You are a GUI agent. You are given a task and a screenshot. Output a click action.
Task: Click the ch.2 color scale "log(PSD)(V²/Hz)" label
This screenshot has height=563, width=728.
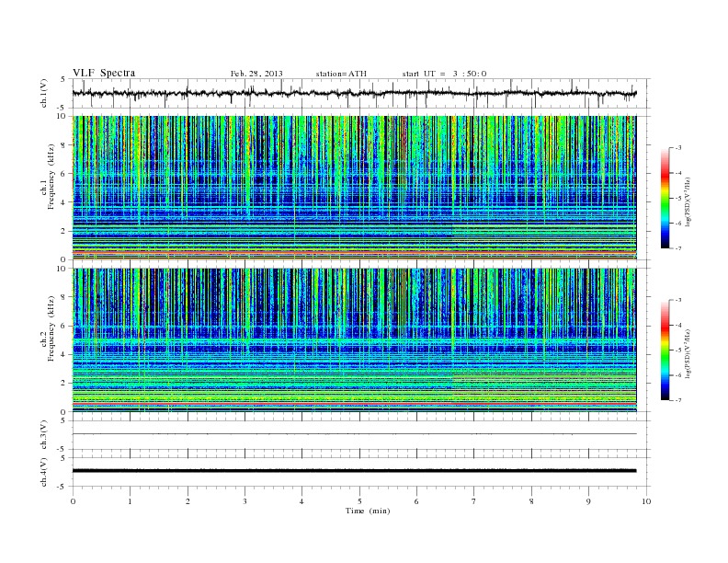[688, 353]
